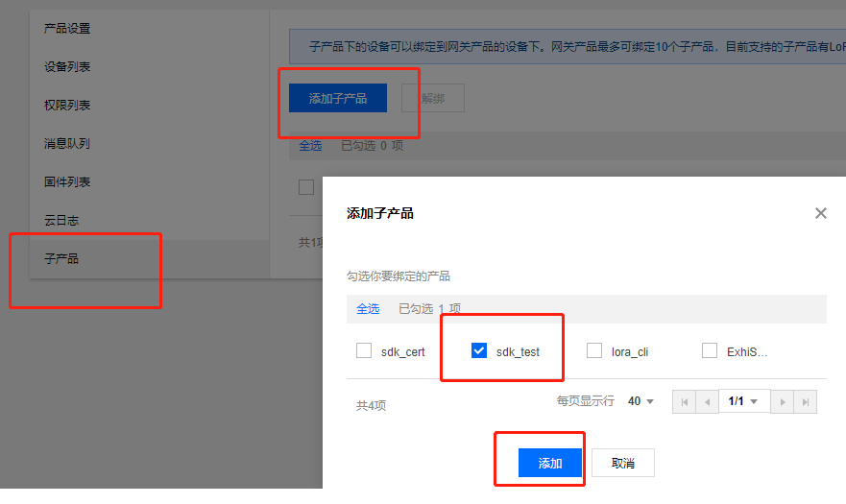
Task: Click 取消 to cancel dialog
Action: (x=623, y=463)
